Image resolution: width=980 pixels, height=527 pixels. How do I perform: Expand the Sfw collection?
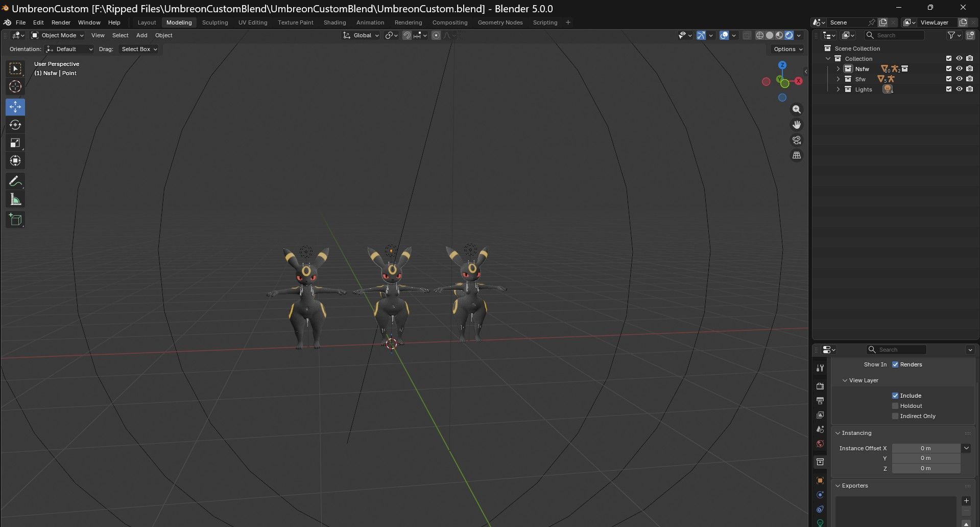(x=838, y=79)
